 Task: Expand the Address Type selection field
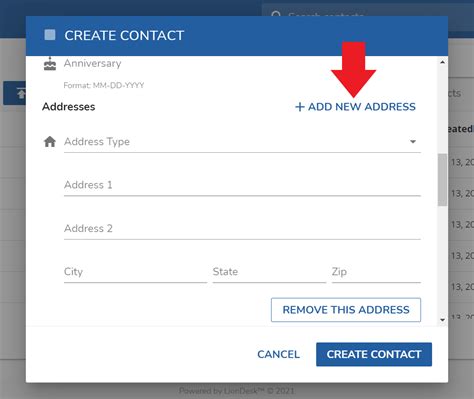(242, 142)
